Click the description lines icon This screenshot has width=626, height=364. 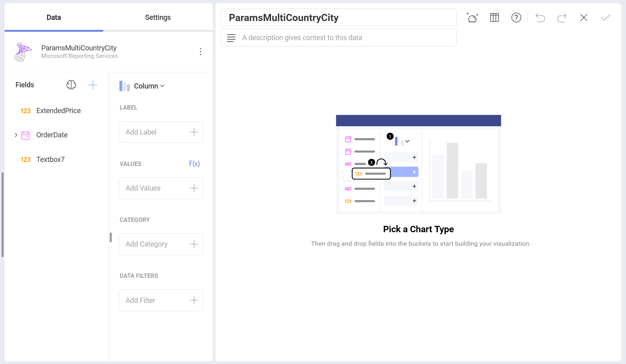(x=231, y=38)
